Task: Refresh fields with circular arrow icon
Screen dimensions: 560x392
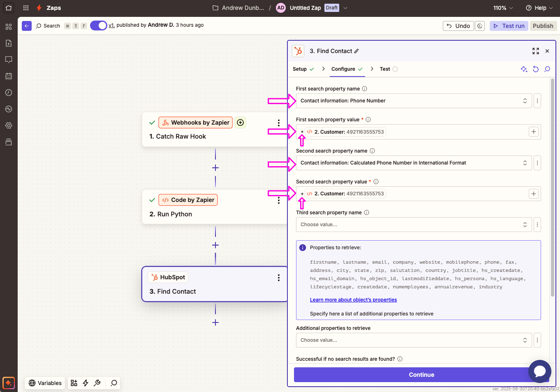Action: coord(536,69)
